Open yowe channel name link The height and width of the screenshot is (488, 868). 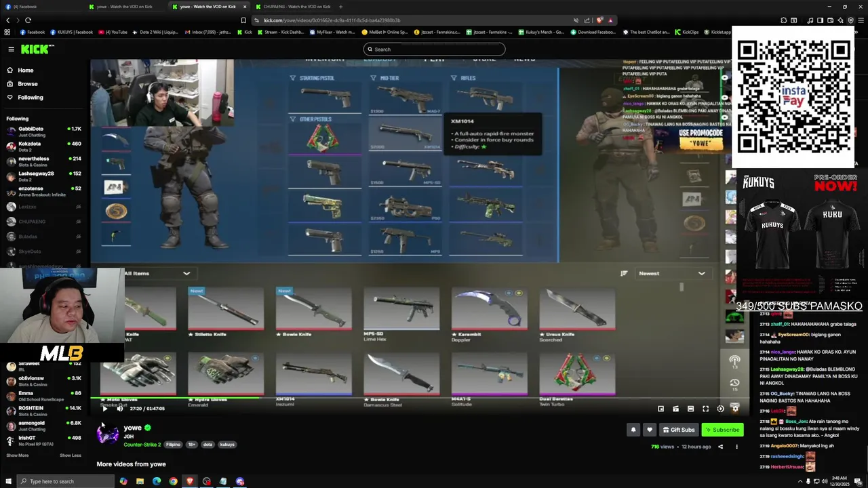[132, 428]
